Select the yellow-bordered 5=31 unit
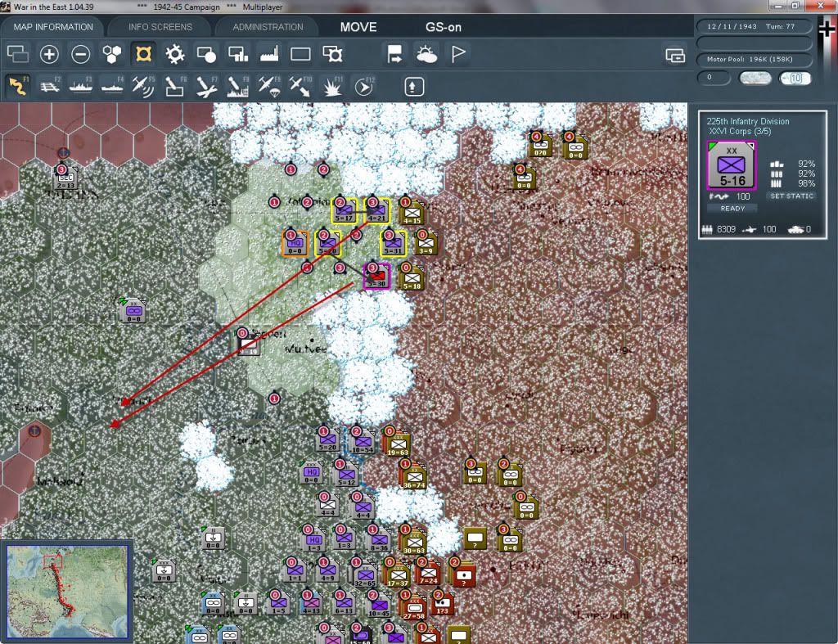The width and height of the screenshot is (838, 644). click(393, 243)
